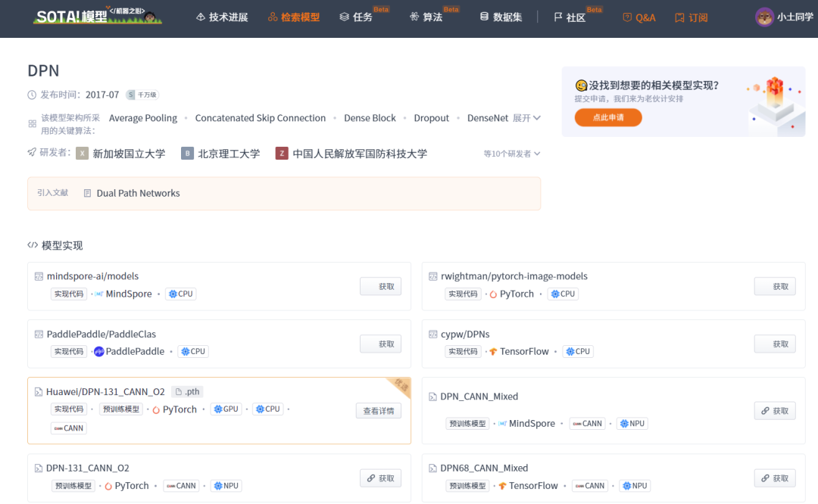
Task: Click 预训练模型 tag in Huawei card
Action: pos(121,409)
